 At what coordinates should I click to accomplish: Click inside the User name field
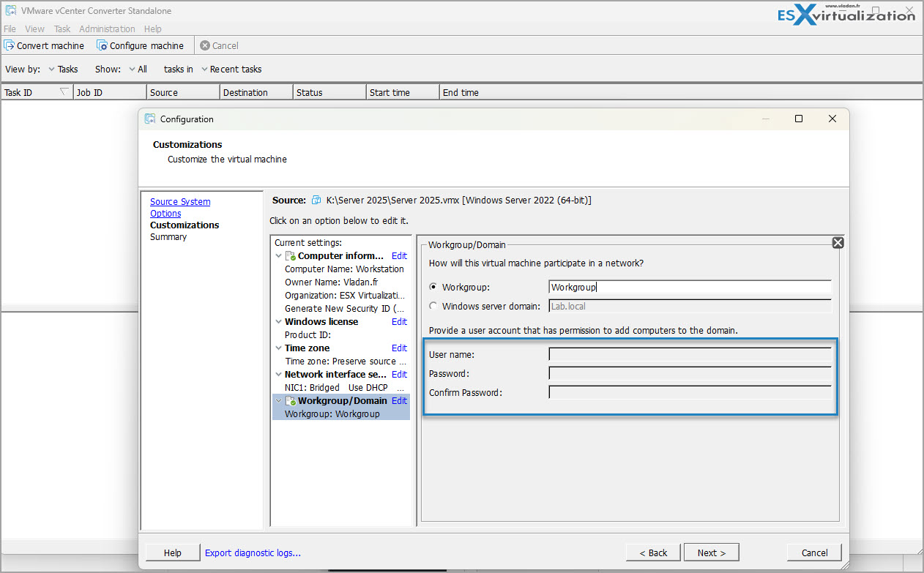coord(689,353)
